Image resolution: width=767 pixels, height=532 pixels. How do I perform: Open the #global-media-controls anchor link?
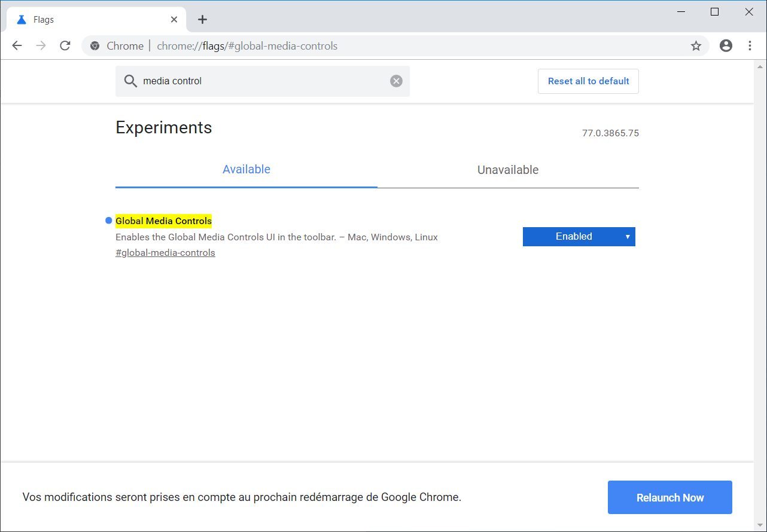click(x=165, y=253)
